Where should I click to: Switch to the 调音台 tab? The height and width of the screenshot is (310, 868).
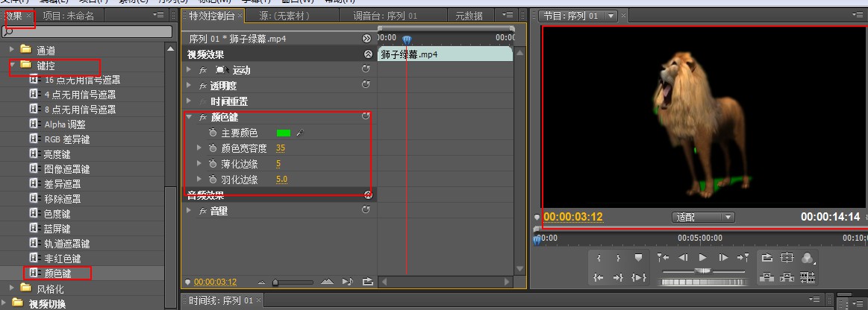385,16
